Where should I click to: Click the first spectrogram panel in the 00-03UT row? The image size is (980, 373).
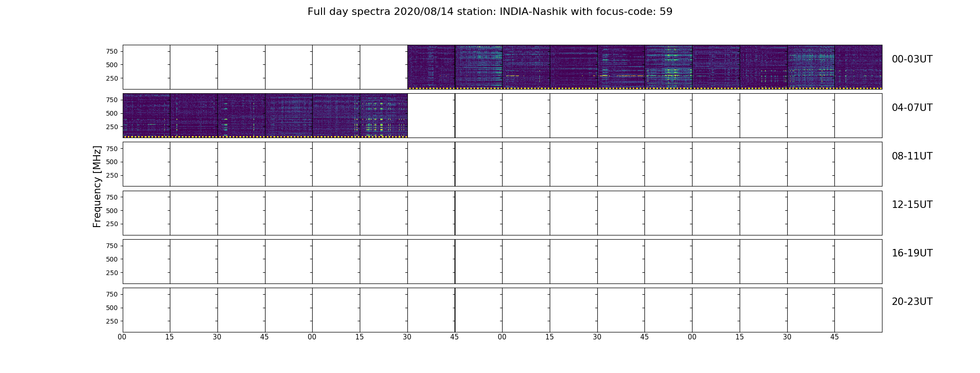[431, 67]
